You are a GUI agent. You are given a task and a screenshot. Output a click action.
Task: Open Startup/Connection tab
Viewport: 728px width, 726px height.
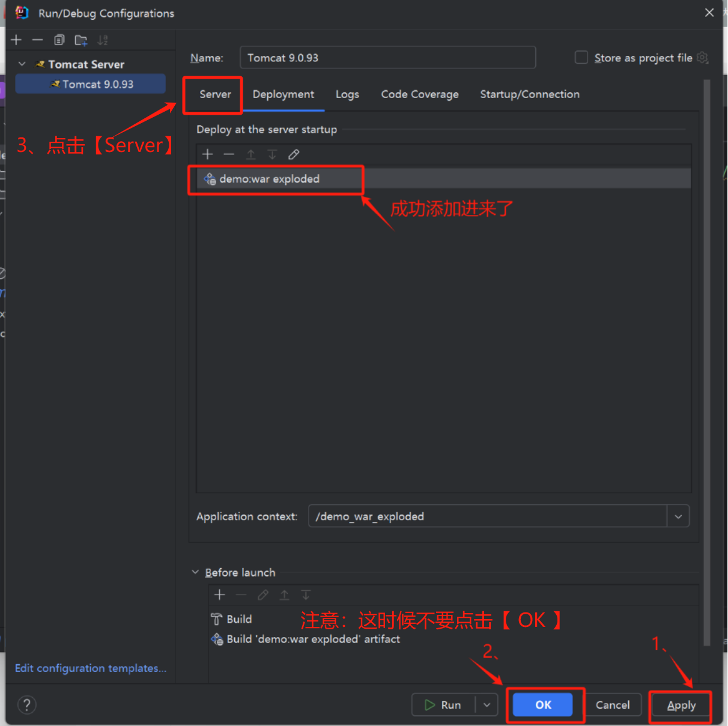click(529, 94)
